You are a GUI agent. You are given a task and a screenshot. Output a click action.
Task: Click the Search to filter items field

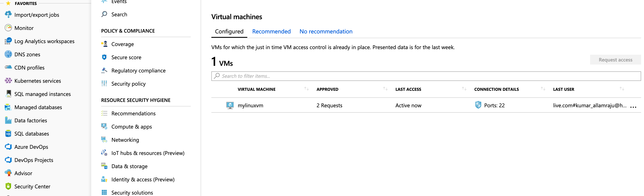[x=426, y=76]
